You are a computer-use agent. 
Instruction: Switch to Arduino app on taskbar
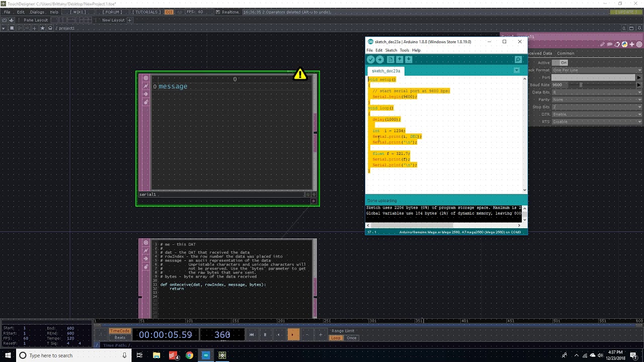(206, 355)
